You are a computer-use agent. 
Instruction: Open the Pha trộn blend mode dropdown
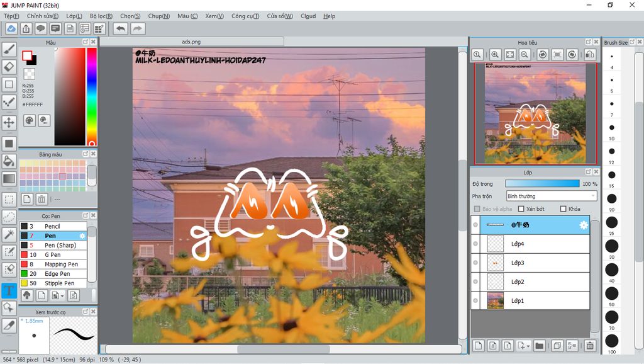click(551, 196)
